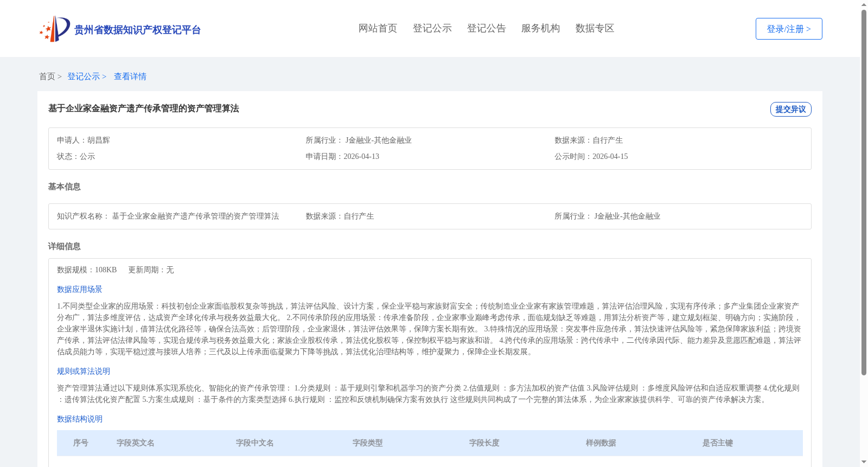Image resolution: width=868 pixels, height=467 pixels.
Task: Click 状态：公示 text
Action: [76, 156]
